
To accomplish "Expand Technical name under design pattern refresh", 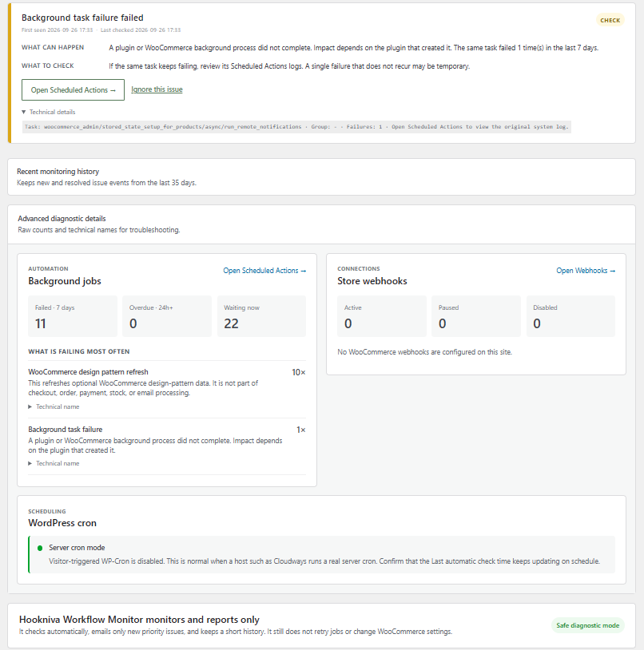I will click(54, 406).
